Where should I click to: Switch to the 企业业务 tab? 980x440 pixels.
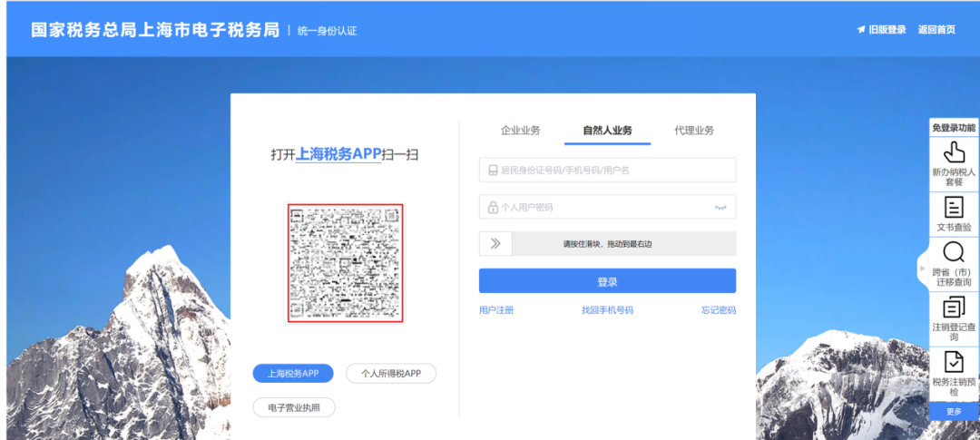click(x=520, y=131)
